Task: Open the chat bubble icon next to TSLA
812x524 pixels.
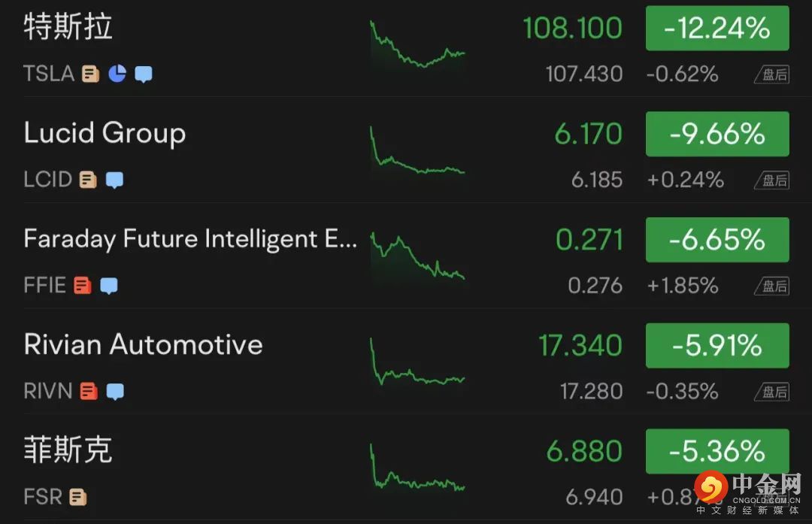Action: click(x=143, y=74)
